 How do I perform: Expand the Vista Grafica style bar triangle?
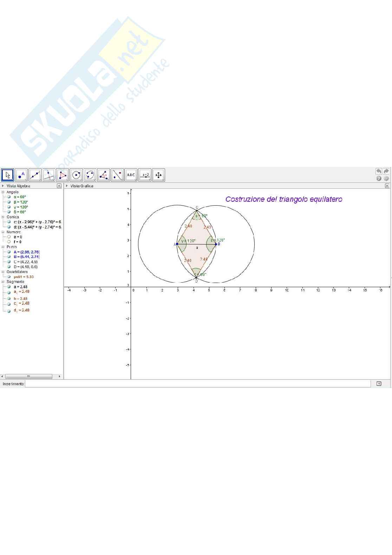(x=67, y=186)
